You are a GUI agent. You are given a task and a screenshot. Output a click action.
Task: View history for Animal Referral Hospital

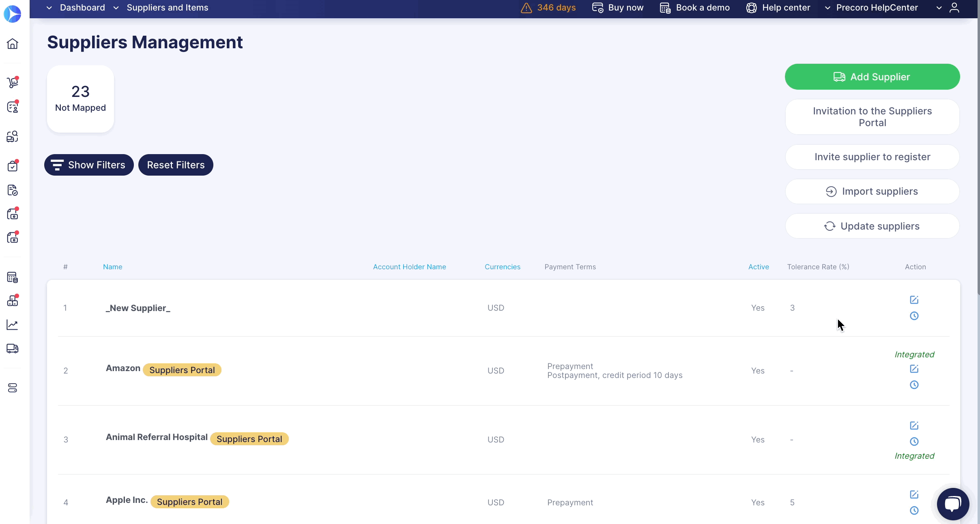914,441
